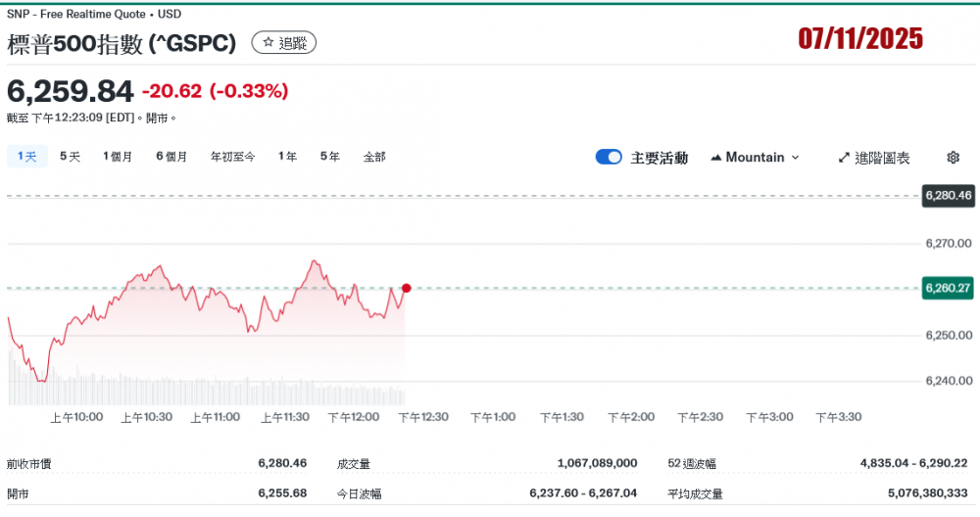980x517 pixels.
Task: Switch chart to the 1年 range
Action: coord(287,157)
